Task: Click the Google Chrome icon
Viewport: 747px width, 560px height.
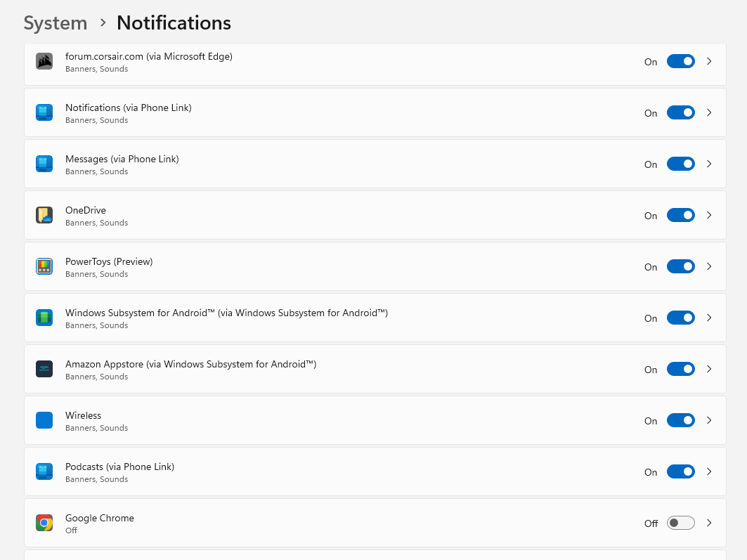Action: [44, 523]
